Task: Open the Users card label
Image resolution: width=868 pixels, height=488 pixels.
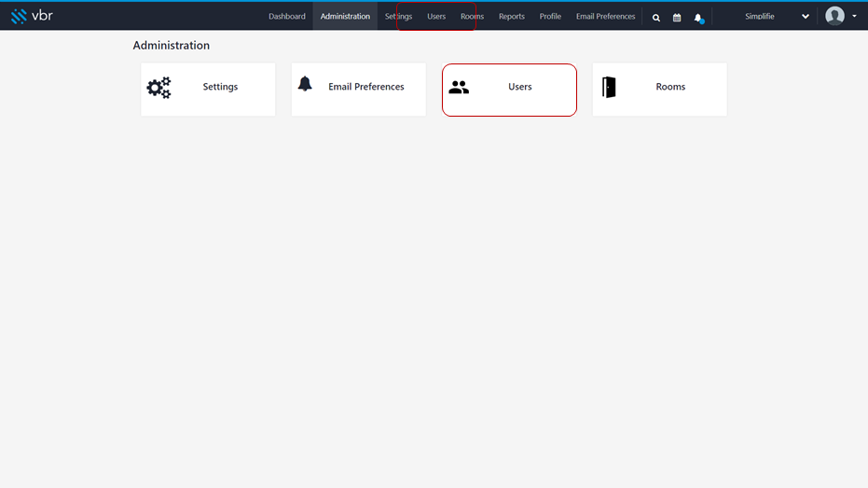Action: tap(520, 87)
